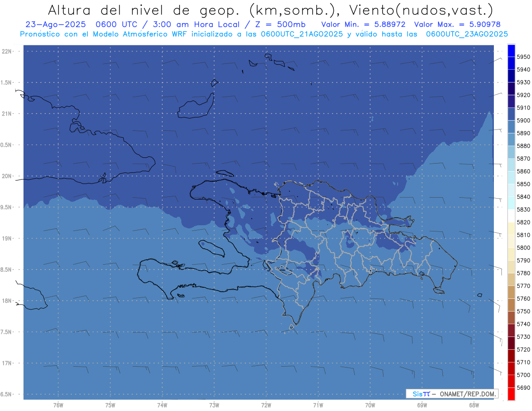
Task: Click the '69W' longitude label
Action: pyautogui.click(x=422, y=405)
